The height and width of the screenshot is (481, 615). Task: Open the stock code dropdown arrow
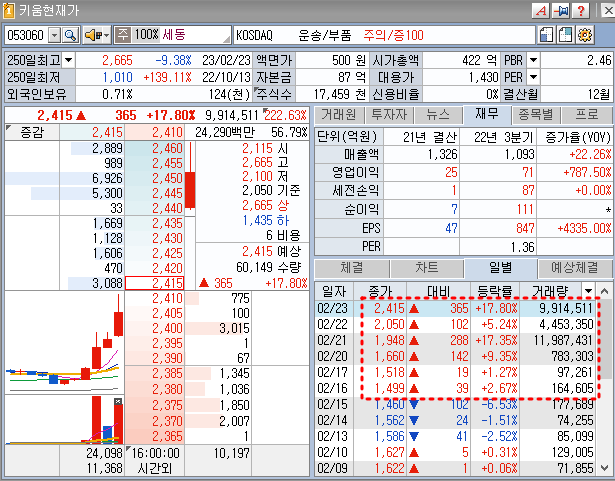[x=55, y=36]
